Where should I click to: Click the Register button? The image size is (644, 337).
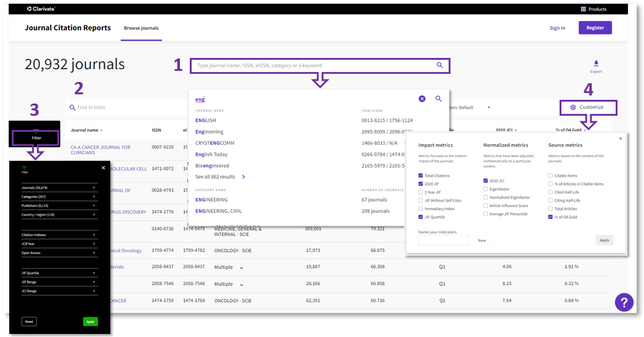pyautogui.click(x=595, y=28)
